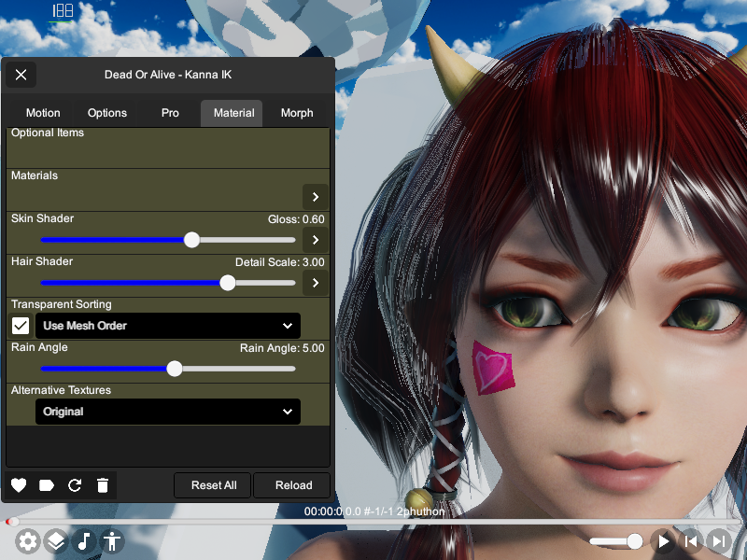
Task: Skip to previous track button
Action: (x=691, y=541)
